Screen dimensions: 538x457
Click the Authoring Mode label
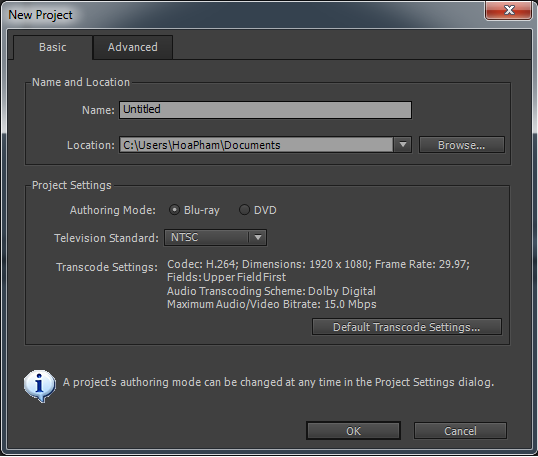(113, 210)
